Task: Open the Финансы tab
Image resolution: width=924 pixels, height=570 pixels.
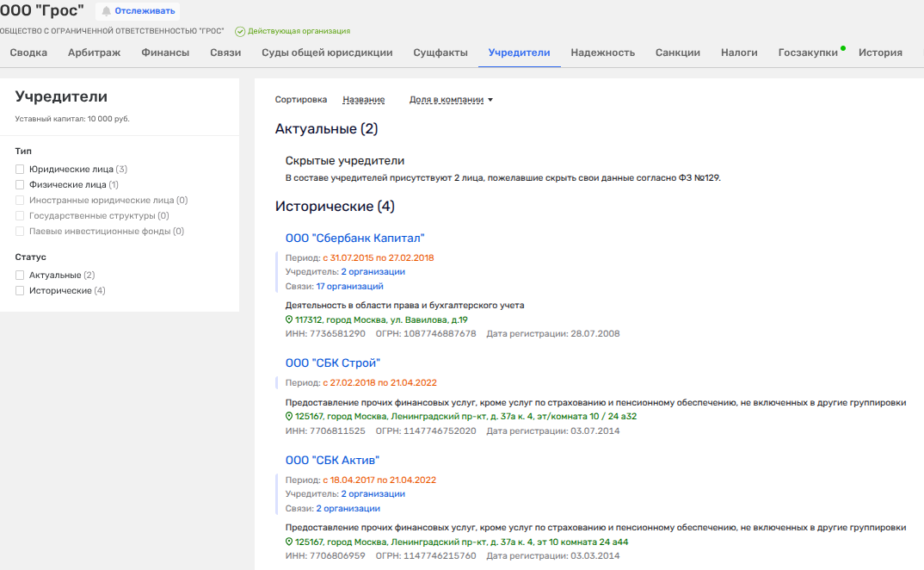Action: tap(165, 53)
